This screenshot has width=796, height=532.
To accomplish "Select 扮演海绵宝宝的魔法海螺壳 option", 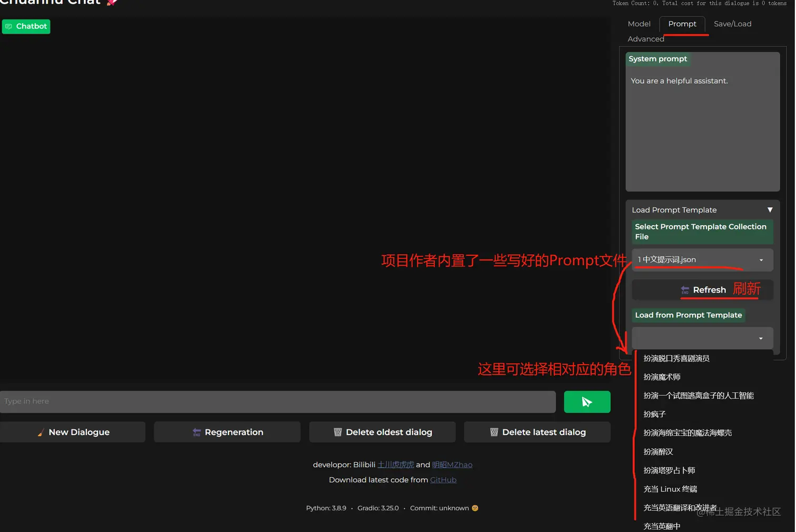I will (x=688, y=433).
